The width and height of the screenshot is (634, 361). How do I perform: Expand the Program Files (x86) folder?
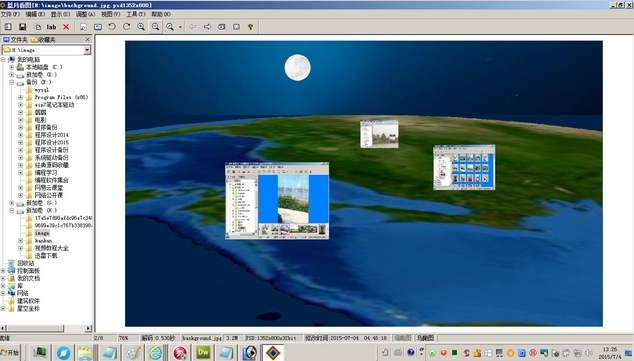21,97
